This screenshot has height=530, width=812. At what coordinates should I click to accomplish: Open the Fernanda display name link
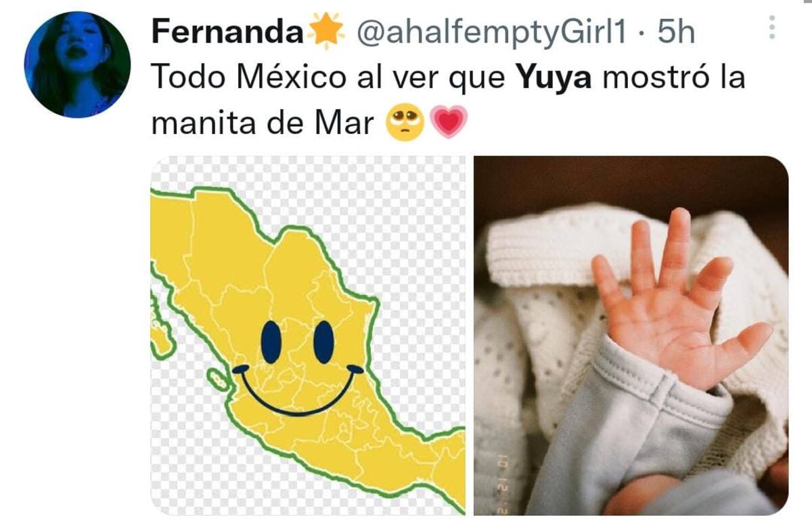(x=227, y=31)
